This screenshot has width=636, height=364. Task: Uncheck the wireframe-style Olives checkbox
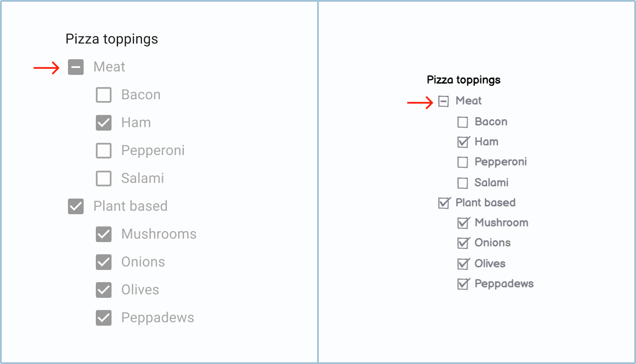(463, 264)
